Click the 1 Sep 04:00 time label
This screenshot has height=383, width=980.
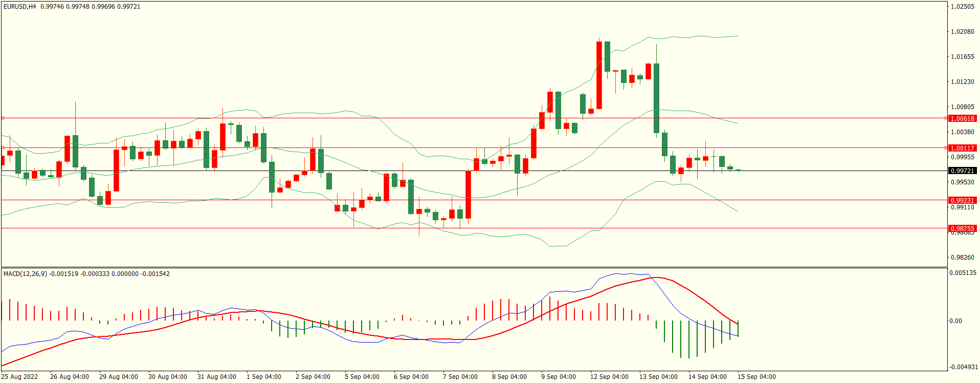(263, 377)
